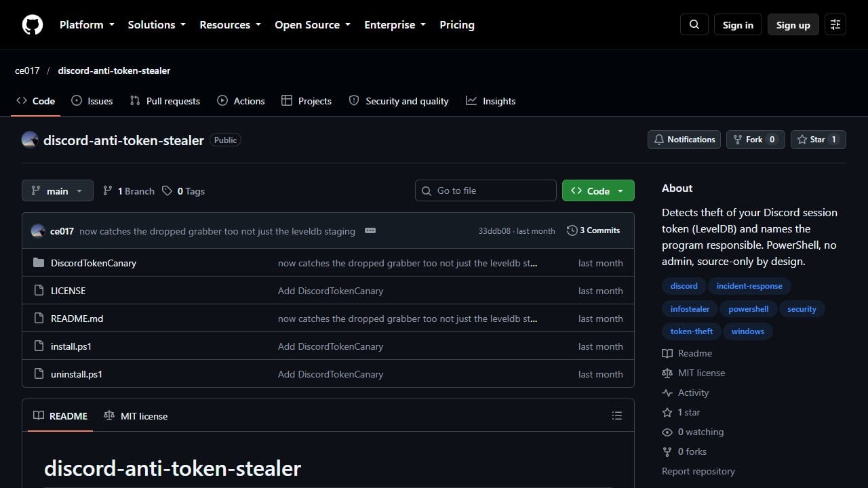868x488 pixels.
Task: Click the branch icon beside 1 Branch
Action: (x=108, y=191)
